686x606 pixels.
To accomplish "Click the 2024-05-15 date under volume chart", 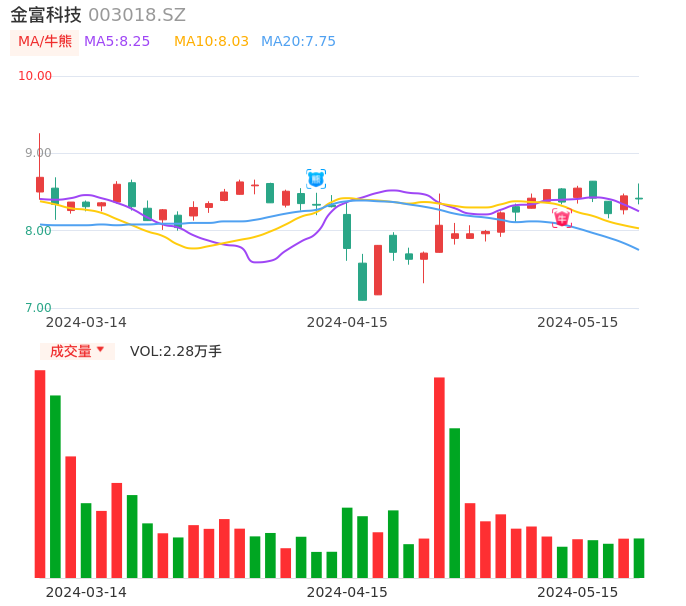I will [578, 592].
